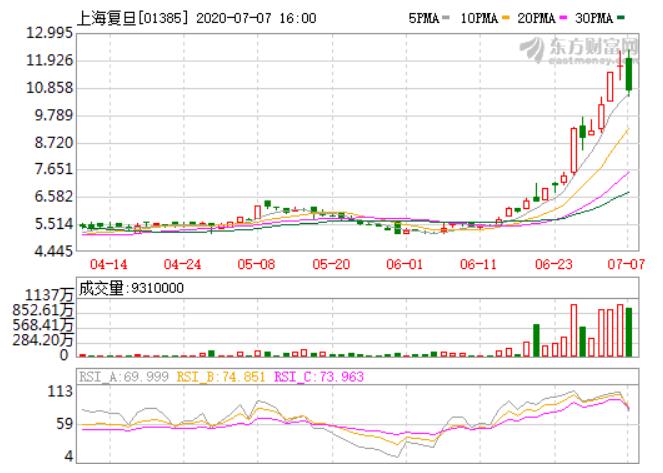Click the green 30PMA legend color marker

(621, 18)
